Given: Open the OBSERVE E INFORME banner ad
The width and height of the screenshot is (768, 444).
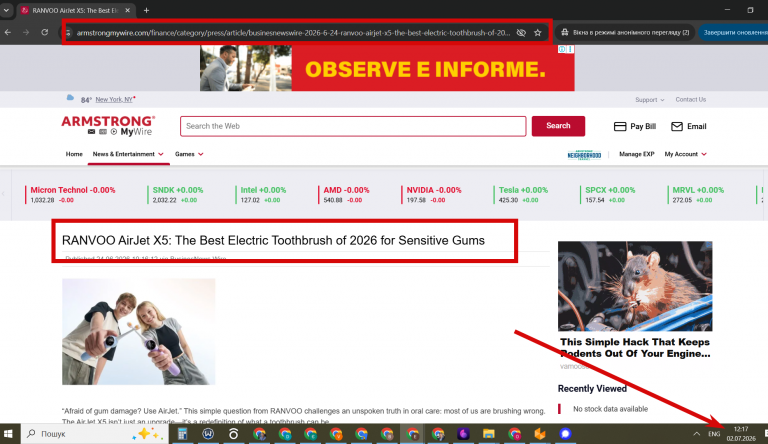Looking at the screenshot, I should coord(387,68).
